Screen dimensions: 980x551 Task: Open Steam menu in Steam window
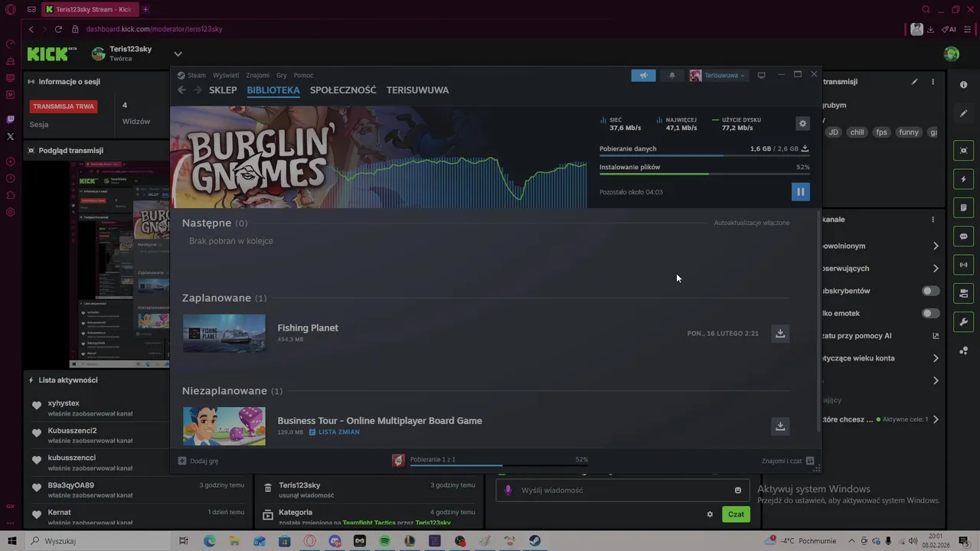coord(192,75)
